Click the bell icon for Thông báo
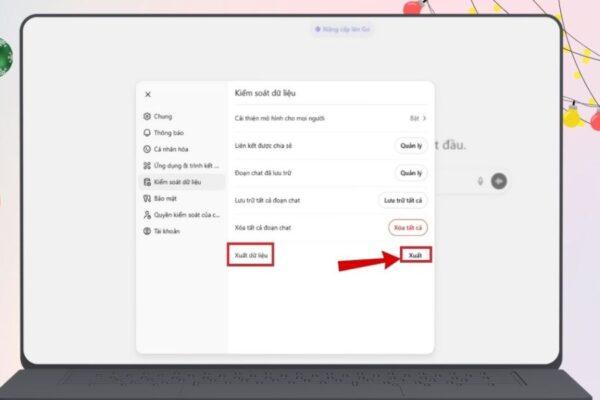This screenshot has height=400, width=600. (147, 132)
